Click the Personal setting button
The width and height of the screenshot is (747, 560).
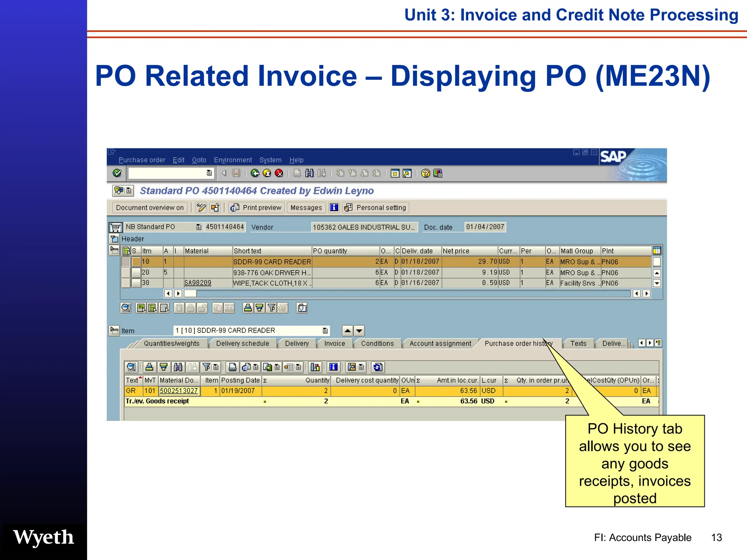click(x=376, y=207)
